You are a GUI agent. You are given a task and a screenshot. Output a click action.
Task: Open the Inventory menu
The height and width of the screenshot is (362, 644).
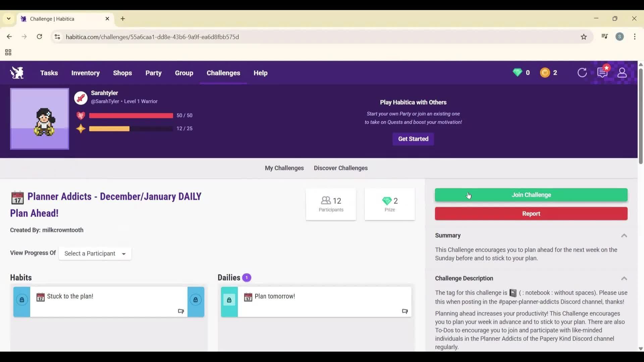[86, 73]
